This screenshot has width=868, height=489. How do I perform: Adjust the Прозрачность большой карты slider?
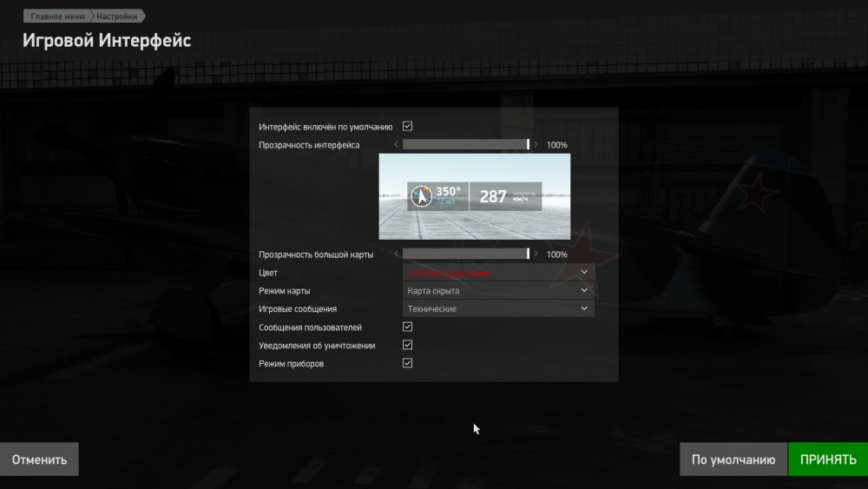pos(466,254)
